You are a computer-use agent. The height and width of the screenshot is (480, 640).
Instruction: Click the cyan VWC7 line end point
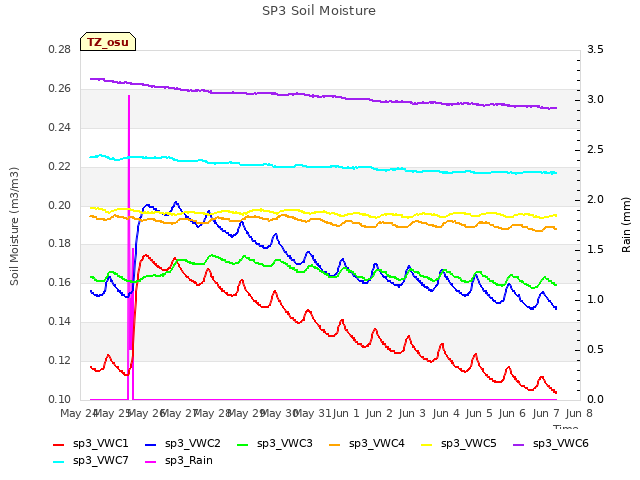click(556, 173)
